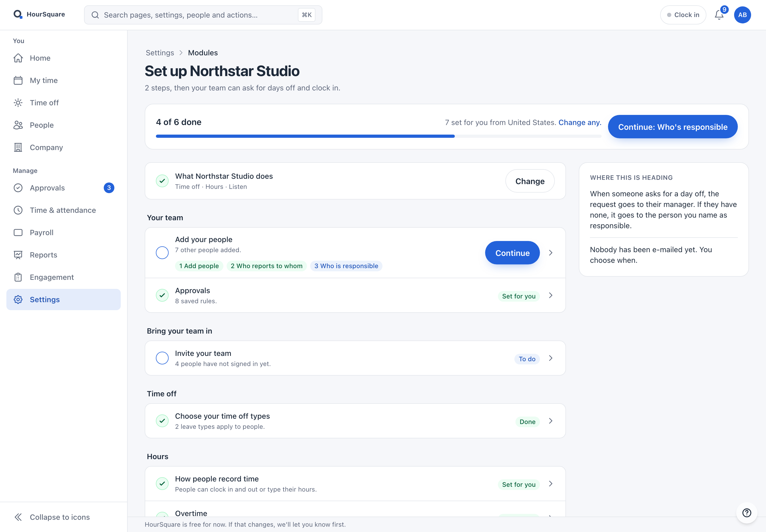The height and width of the screenshot is (532, 766).
Task: Select the '1 Add people' step chip
Action: click(199, 266)
